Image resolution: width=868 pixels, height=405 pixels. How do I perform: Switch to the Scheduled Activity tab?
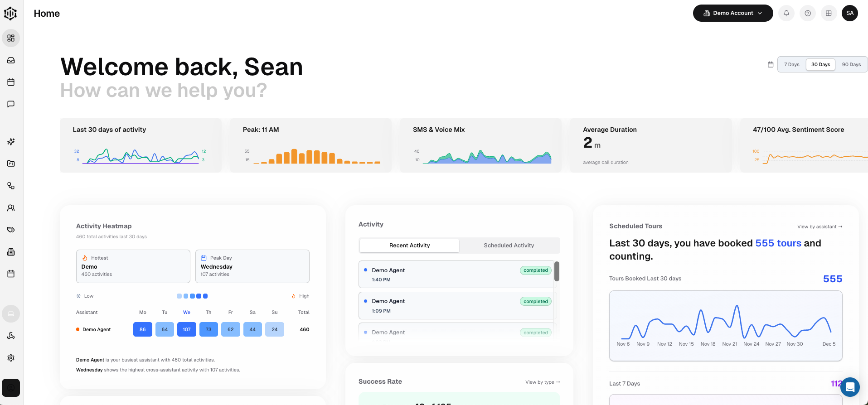pyautogui.click(x=509, y=246)
